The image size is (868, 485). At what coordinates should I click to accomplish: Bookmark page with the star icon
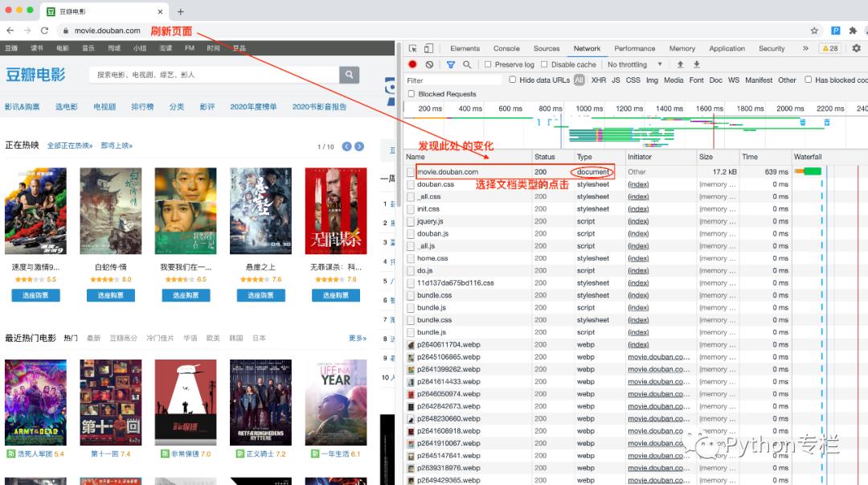pos(814,31)
